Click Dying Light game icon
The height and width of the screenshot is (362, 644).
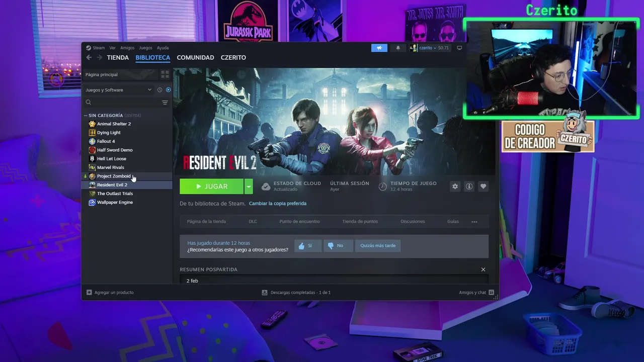[x=92, y=133]
